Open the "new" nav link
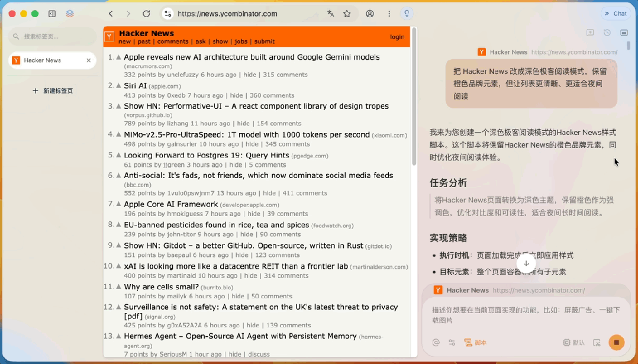 click(124, 41)
